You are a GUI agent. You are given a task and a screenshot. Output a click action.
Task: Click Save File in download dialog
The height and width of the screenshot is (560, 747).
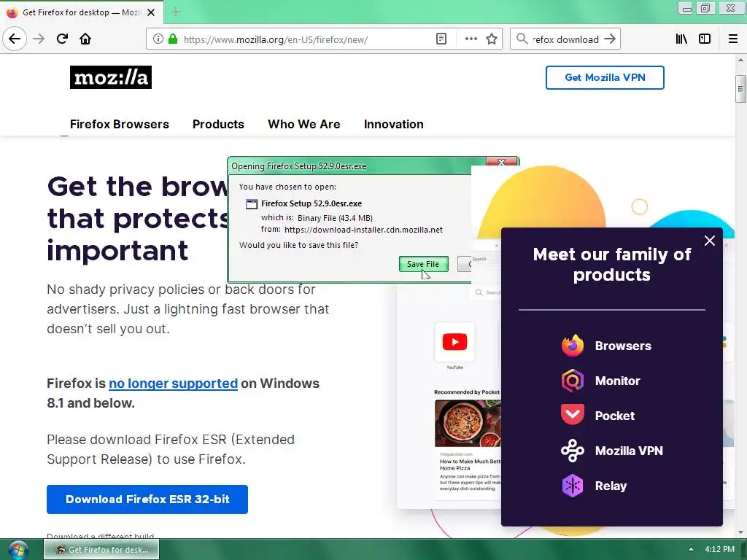tap(423, 264)
